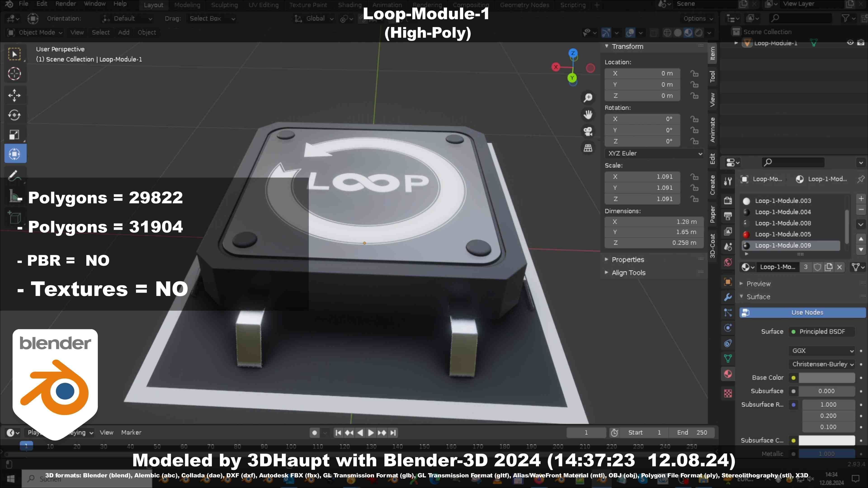Open the GGX distribution dropdown
The width and height of the screenshot is (868, 488).
pyautogui.click(x=822, y=351)
